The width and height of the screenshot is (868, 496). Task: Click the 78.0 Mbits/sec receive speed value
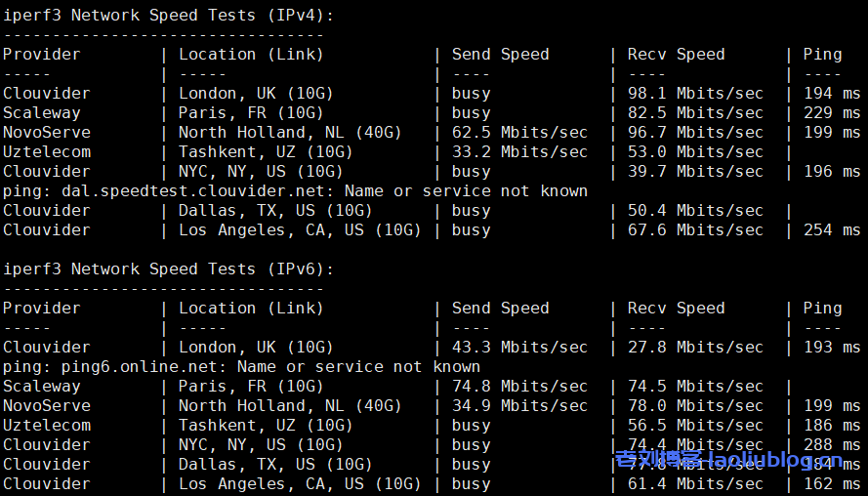[x=695, y=405]
